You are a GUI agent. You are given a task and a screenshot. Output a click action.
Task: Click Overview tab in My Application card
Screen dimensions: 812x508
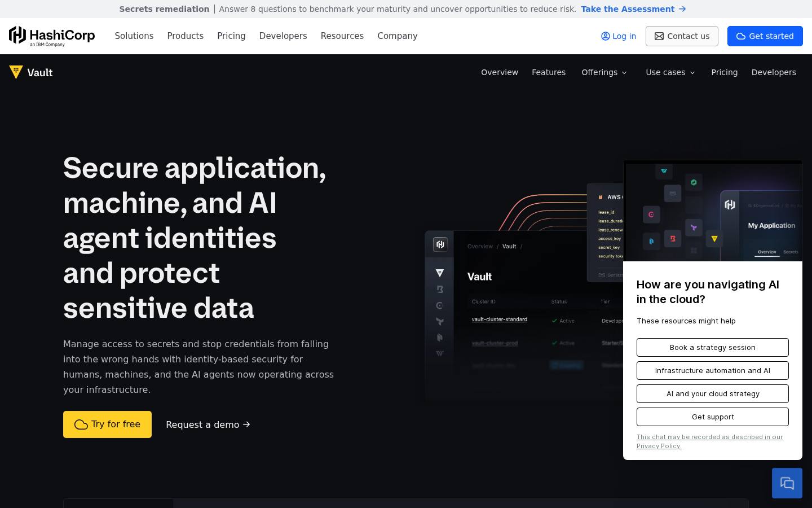767,252
